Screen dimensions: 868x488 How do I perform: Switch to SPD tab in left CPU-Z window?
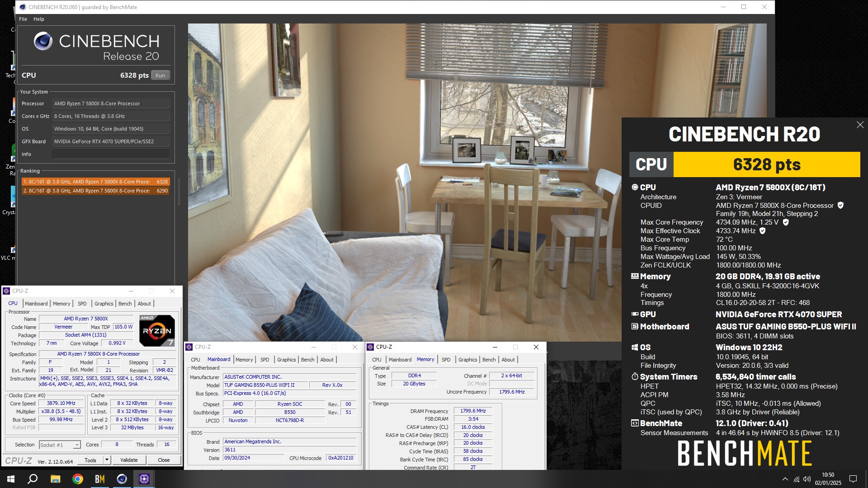click(x=82, y=304)
